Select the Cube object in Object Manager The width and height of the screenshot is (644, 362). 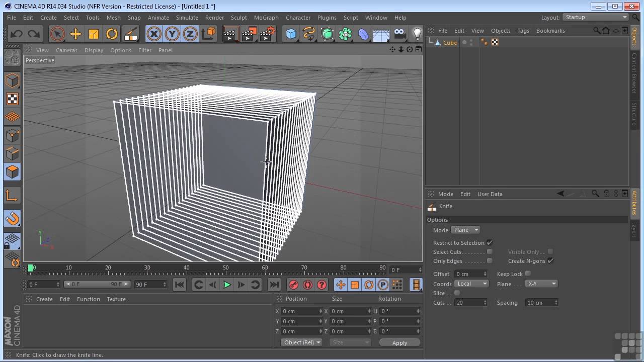click(x=450, y=43)
